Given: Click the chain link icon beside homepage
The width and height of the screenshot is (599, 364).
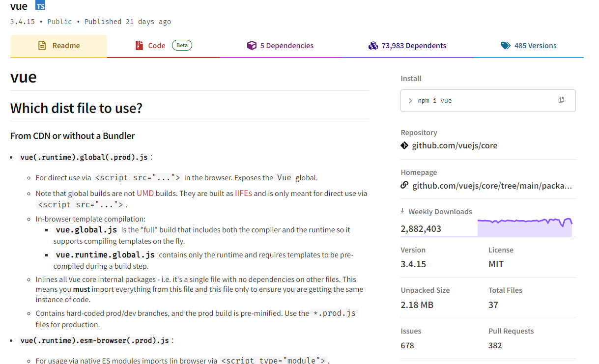Looking at the screenshot, I should (x=404, y=185).
